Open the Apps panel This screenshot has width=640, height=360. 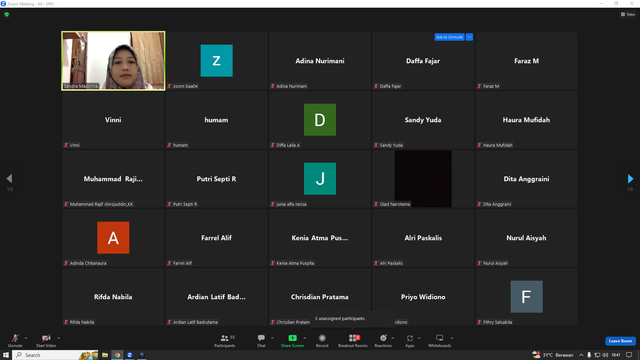tap(410, 340)
